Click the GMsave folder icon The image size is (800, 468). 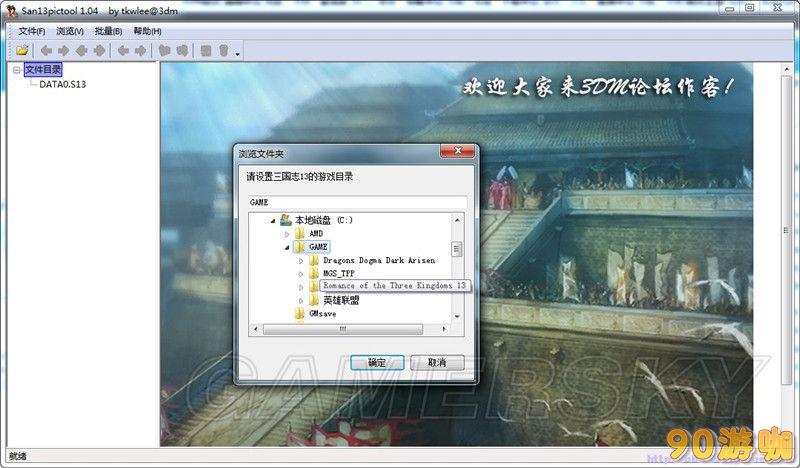tap(300, 314)
